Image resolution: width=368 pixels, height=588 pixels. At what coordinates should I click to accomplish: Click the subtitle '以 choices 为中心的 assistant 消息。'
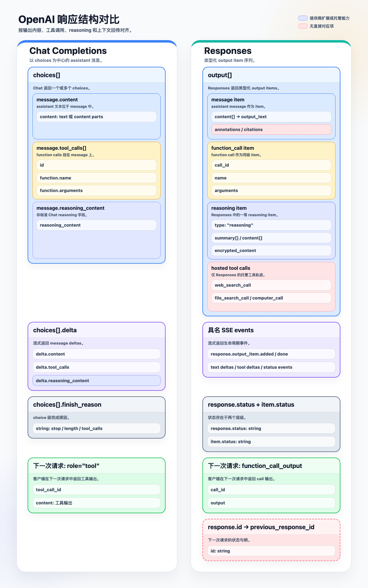(67, 60)
